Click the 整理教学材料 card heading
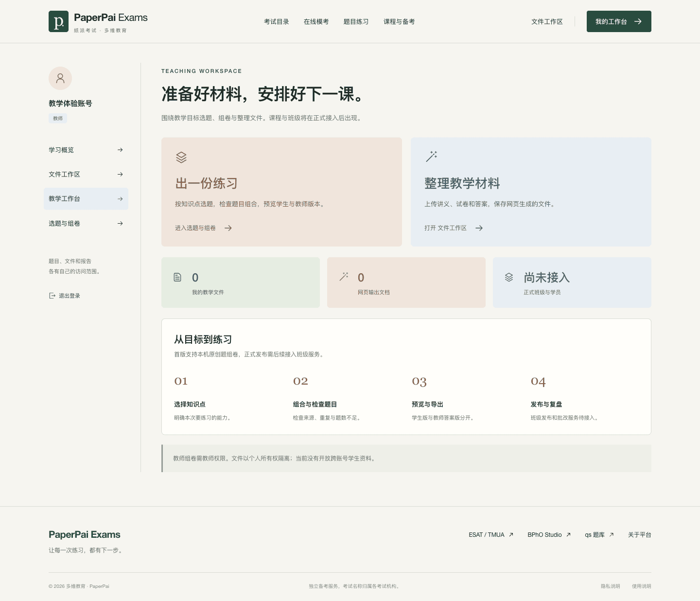This screenshot has width=700, height=601. [462, 183]
